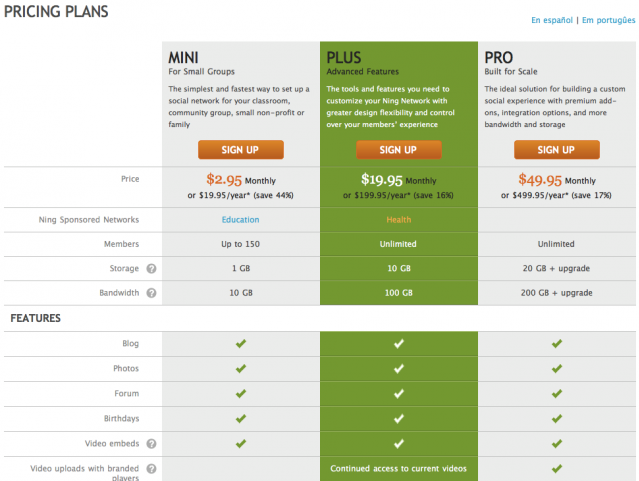Screen dimensions: 639x481
Task: Click the Pro plan Video uploads checkmark
Action: [557, 469]
